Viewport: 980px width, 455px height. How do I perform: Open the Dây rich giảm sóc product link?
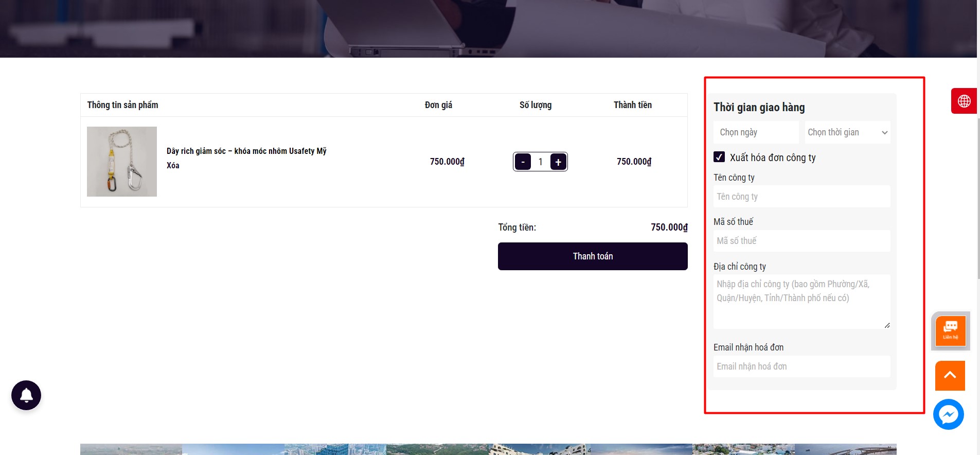click(x=246, y=151)
